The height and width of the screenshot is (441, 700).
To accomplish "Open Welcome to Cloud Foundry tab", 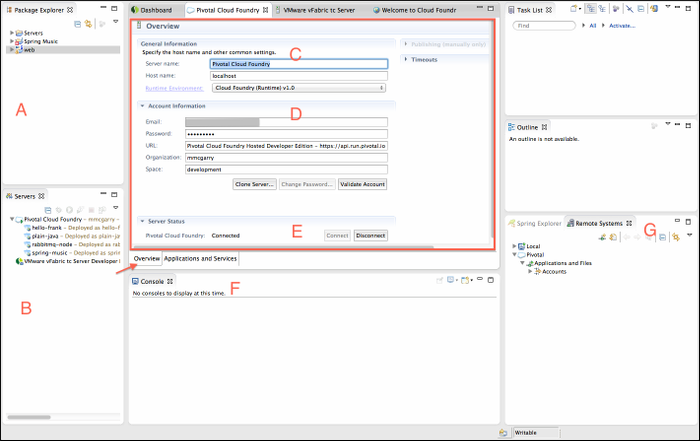I will point(419,10).
